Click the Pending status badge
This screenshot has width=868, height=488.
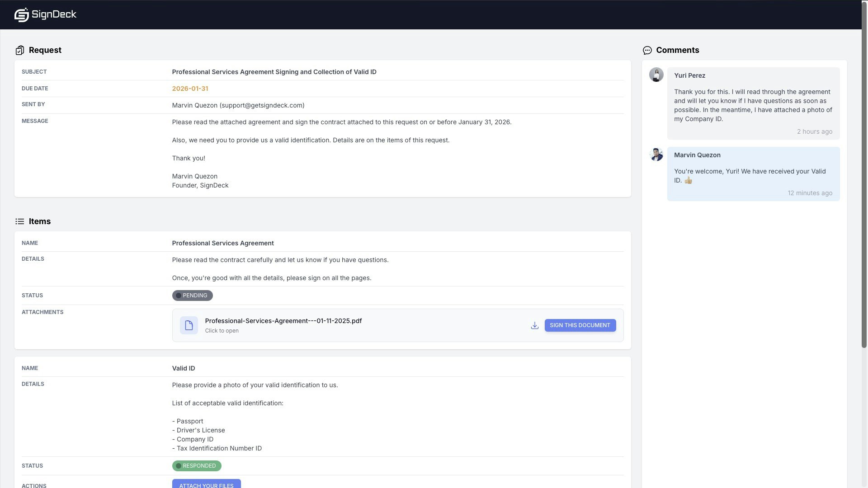[192, 296]
